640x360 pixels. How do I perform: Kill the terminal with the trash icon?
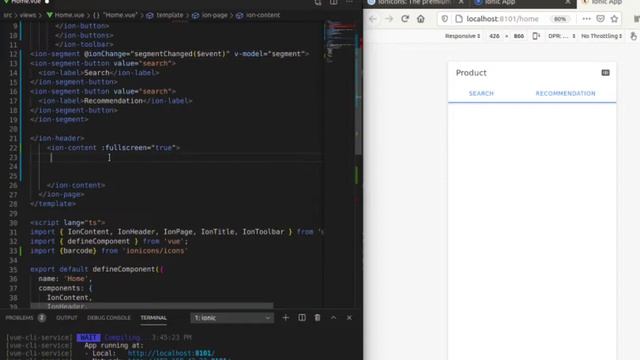(x=317, y=318)
